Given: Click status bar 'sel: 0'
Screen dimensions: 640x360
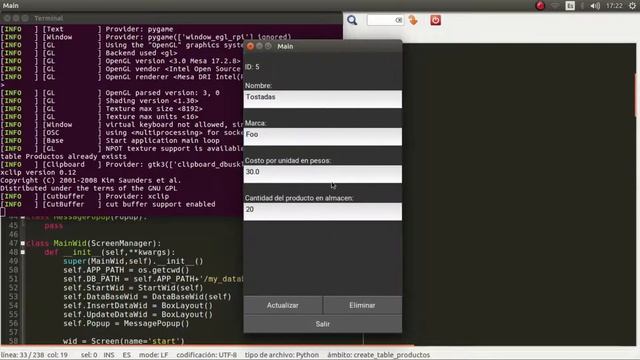Looking at the screenshot, I should (x=89, y=355).
